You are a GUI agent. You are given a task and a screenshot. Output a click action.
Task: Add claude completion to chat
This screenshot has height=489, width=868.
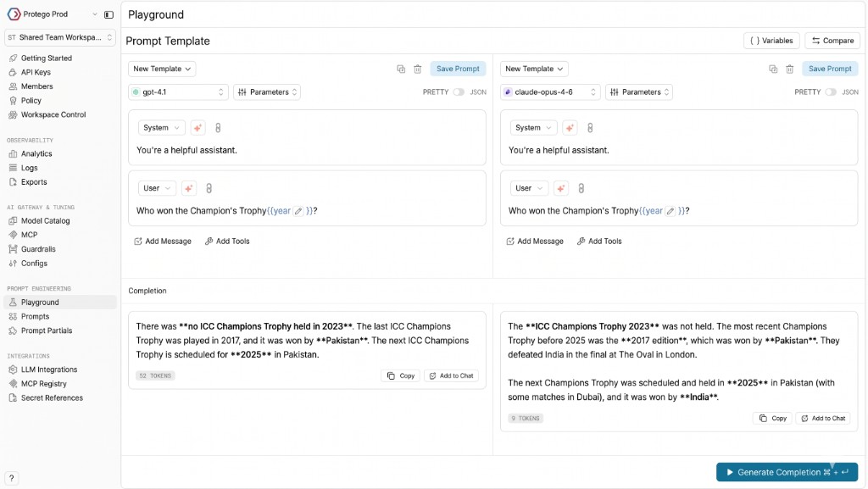(x=822, y=418)
